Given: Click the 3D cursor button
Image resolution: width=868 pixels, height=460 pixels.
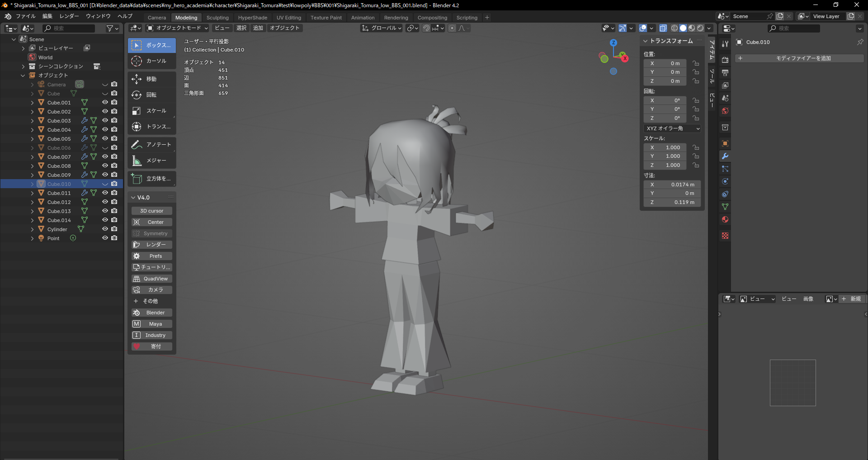Looking at the screenshot, I should click(152, 211).
